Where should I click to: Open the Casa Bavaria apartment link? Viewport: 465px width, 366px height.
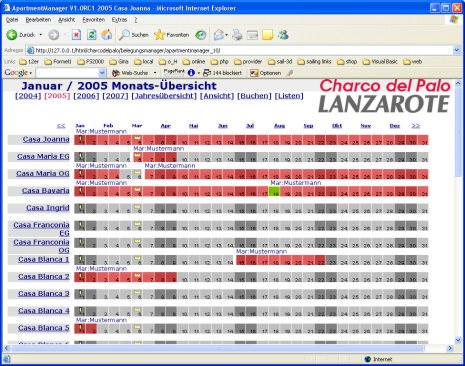pyautogui.click(x=46, y=191)
